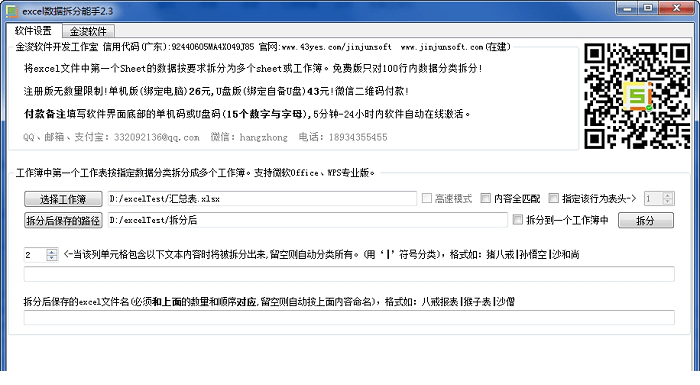This screenshot has width=700, height=385.
Task: Maximize the excel数据拆分能手 window
Action: pos(648,8)
